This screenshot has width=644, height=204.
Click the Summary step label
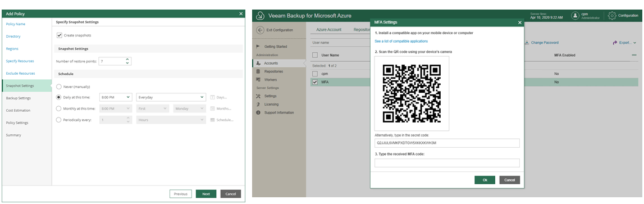[13, 135]
